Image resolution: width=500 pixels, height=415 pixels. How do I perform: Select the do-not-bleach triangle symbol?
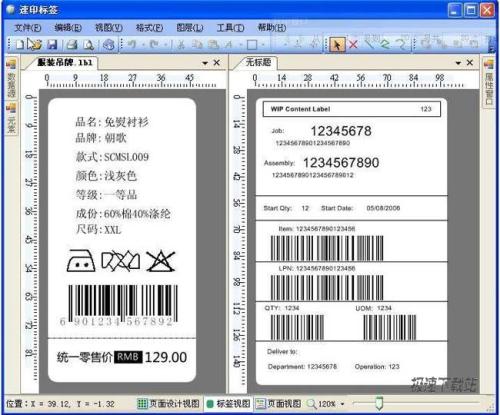pos(161,260)
